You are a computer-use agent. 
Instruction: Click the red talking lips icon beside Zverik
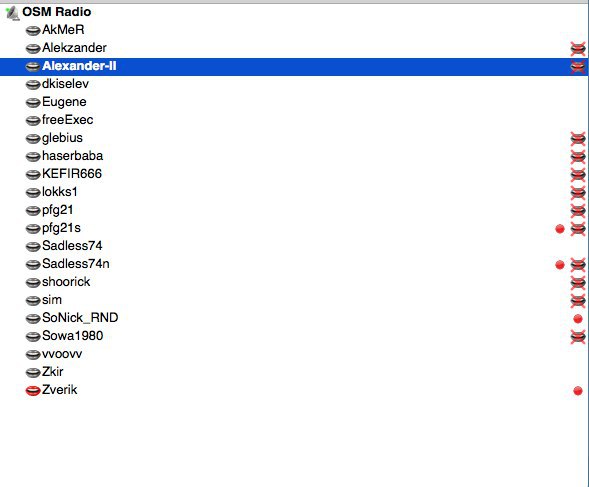pyautogui.click(x=33, y=390)
